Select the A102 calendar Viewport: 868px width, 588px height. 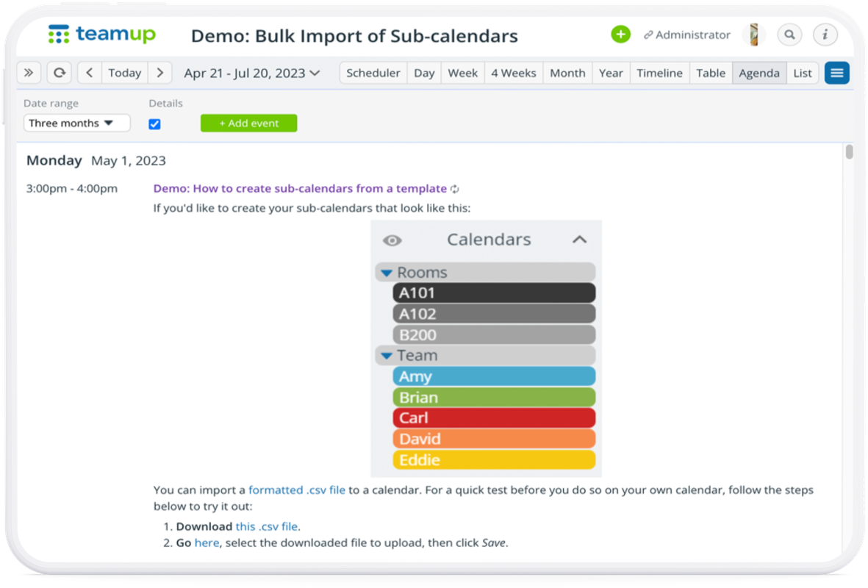pyautogui.click(x=494, y=314)
